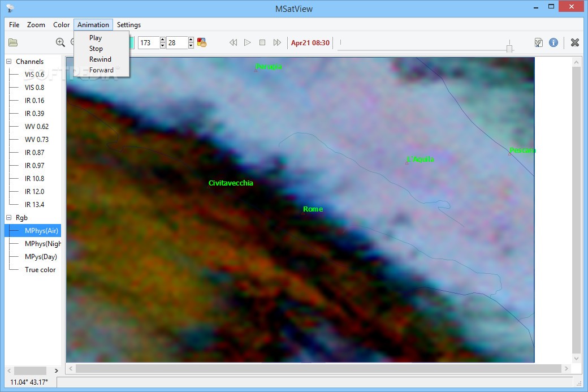Click the zoom in magnifier icon
Screen dimensions: 588x392
point(60,42)
